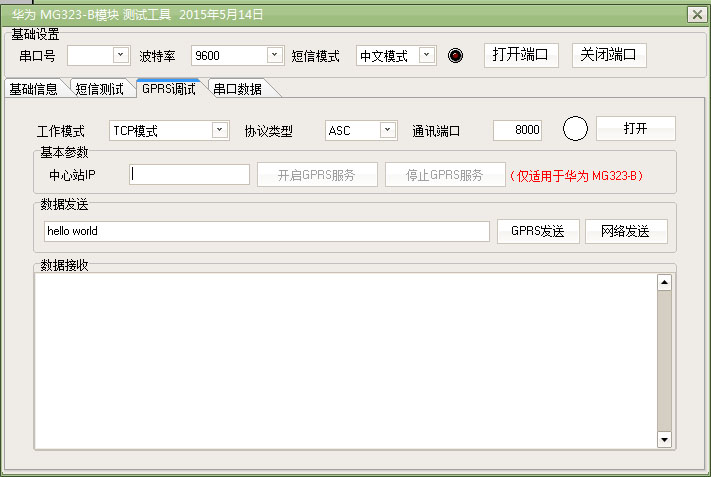Switch to the 基础信息 tab

tap(33, 89)
